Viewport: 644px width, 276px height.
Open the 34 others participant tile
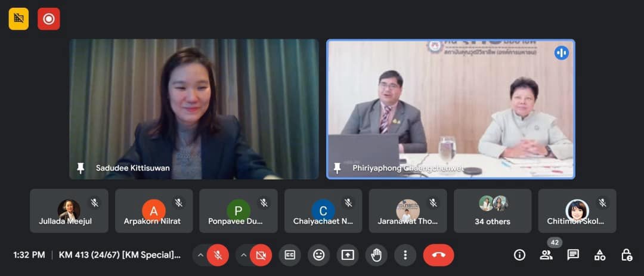492,211
